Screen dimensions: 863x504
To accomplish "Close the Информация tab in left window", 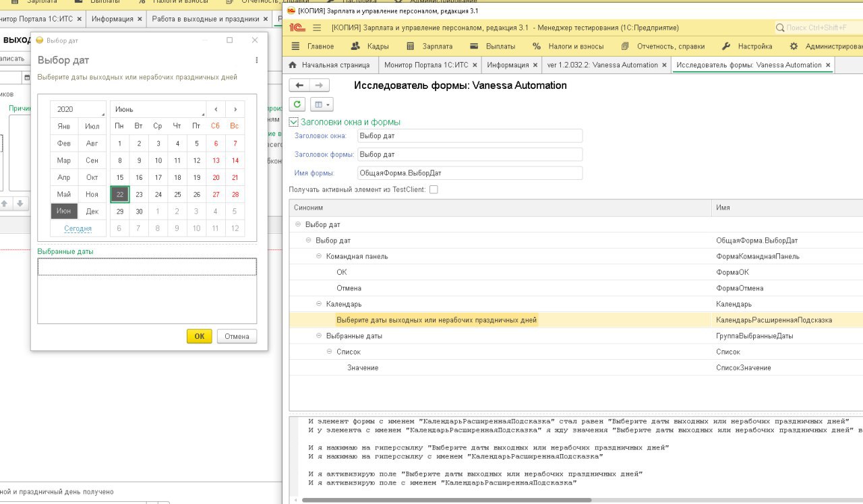I will click(140, 19).
